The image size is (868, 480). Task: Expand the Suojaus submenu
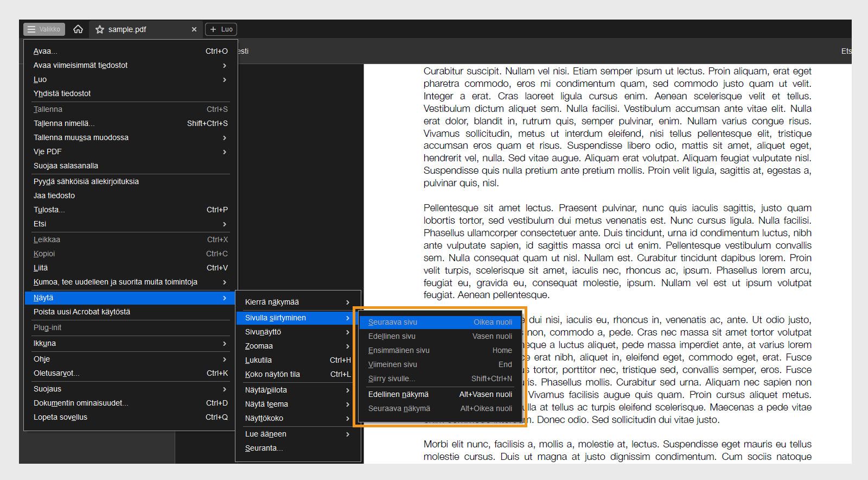130,389
